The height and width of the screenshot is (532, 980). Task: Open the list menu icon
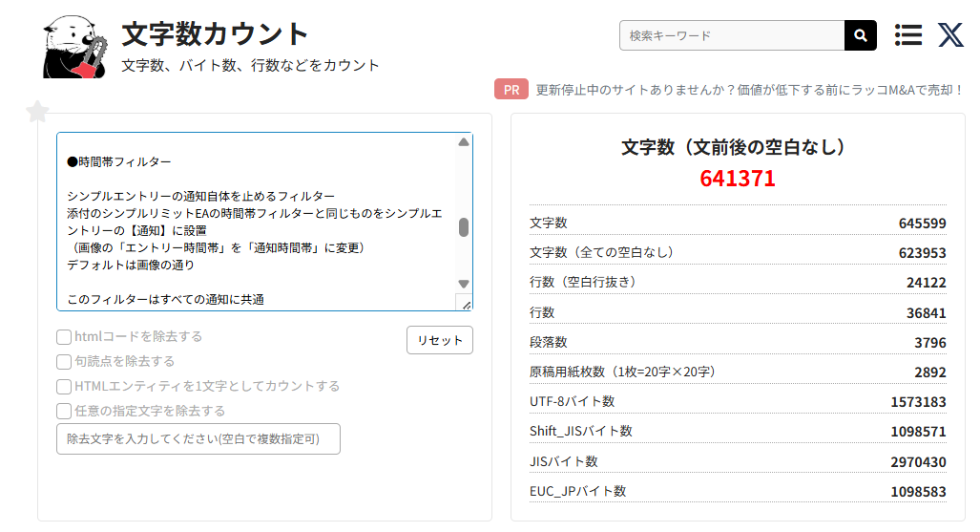(908, 35)
